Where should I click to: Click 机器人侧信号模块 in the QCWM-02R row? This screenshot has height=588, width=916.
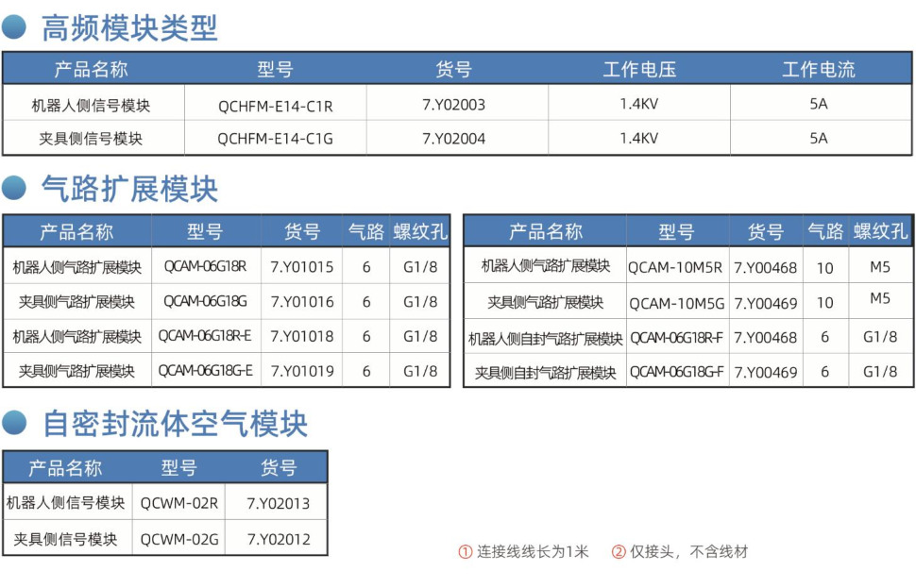pos(65,503)
